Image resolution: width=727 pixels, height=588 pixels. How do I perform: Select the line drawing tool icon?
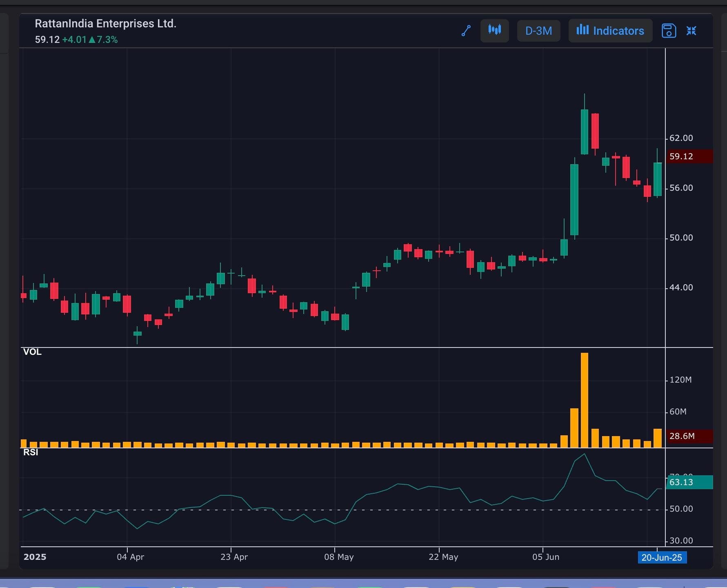pyautogui.click(x=466, y=31)
